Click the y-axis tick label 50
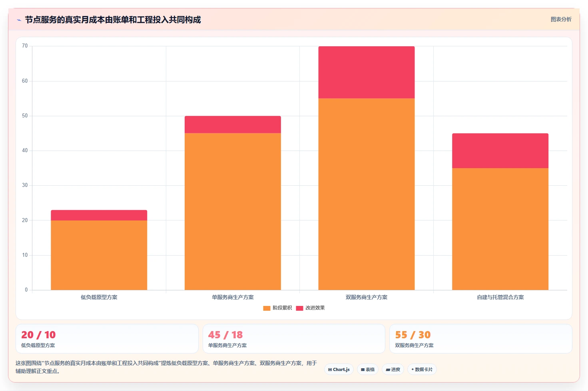The image size is (588, 391). click(x=25, y=116)
